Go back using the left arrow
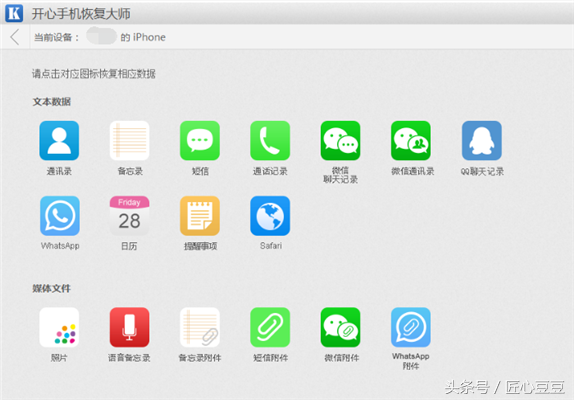Image resolution: width=574 pixels, height=400 pixels. click(x=15, y=37)
